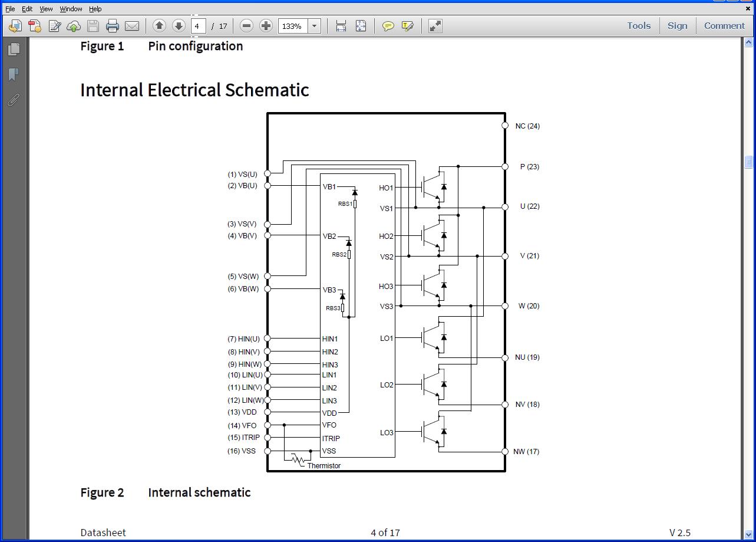Zoom out with the minus icon
Screen dimensions: 756x542
[x=247, y=26]
